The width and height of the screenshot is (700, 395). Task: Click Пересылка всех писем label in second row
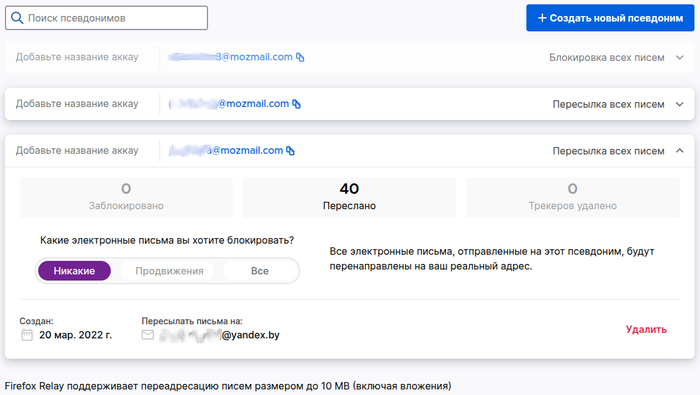pyautogui.click(x=608, y=104)
